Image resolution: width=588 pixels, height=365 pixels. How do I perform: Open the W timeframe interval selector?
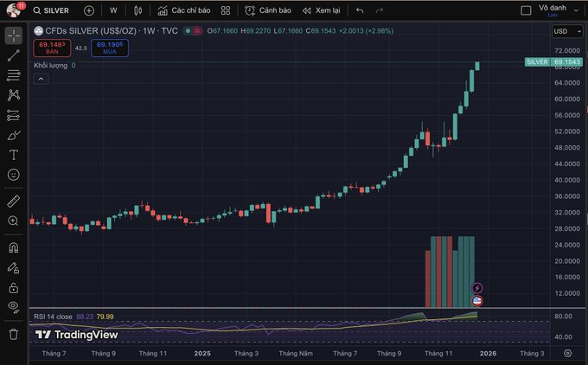tap(113, 10)
